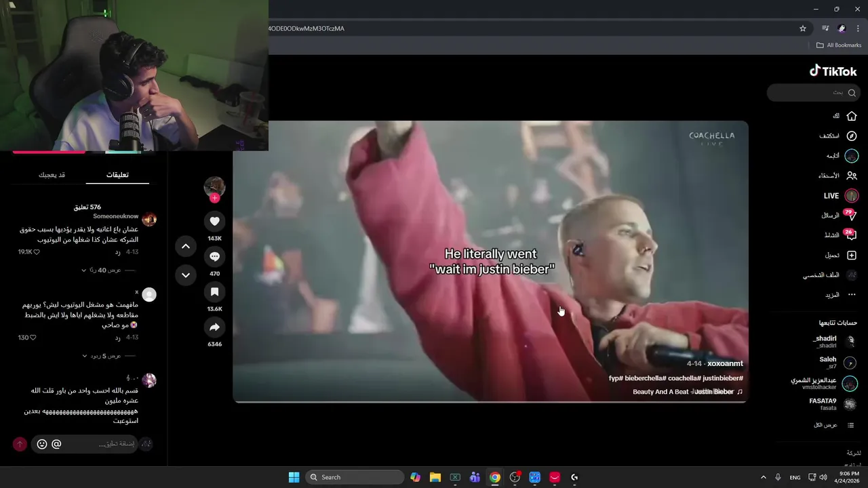This screenshot has height=488, width=868.
Task: Click the Chrome address bar URL
Action: (x=307, y=28)
